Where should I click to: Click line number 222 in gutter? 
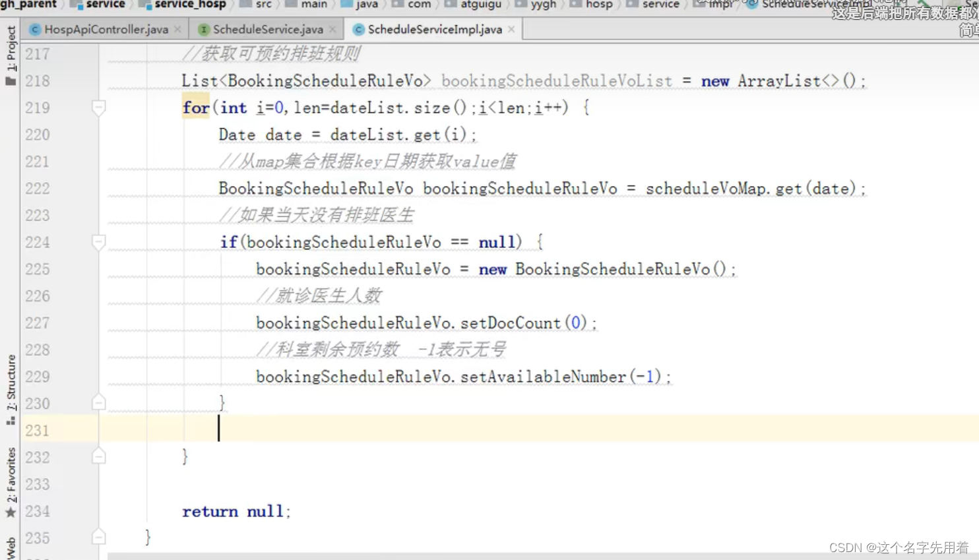[38, 188]
